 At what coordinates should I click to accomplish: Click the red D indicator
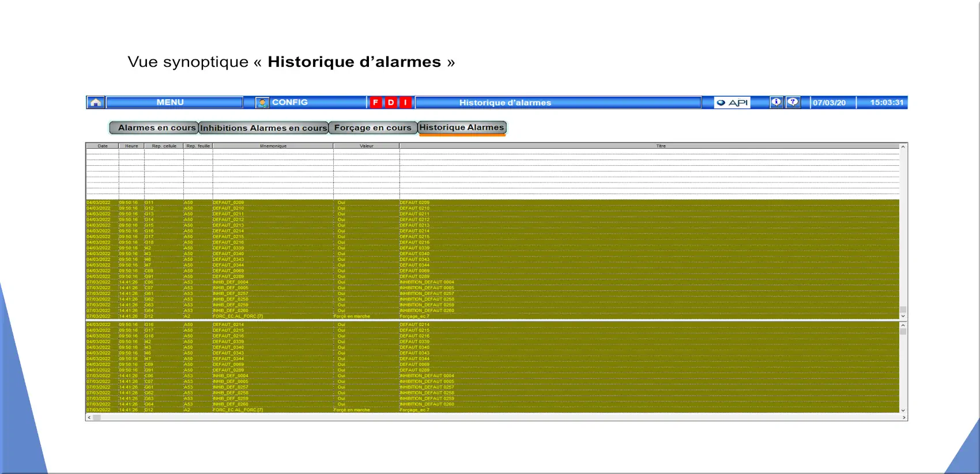click(x=391, y=103)
